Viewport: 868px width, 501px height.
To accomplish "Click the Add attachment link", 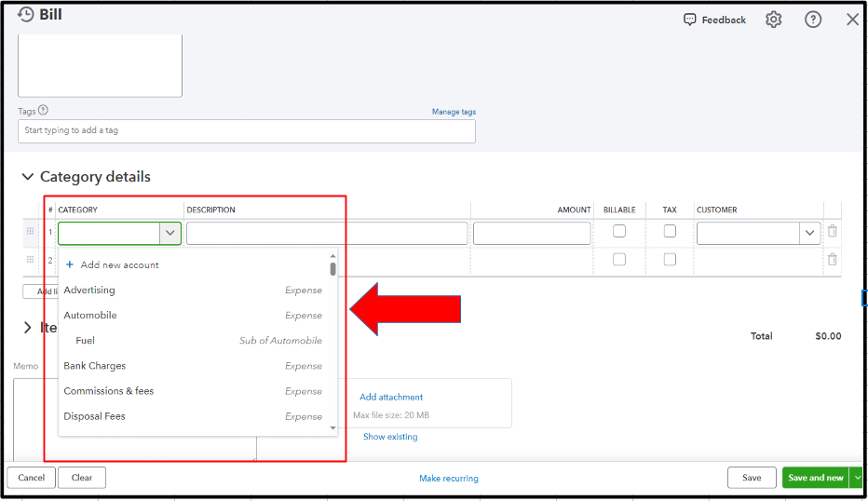I will point(391,397).
